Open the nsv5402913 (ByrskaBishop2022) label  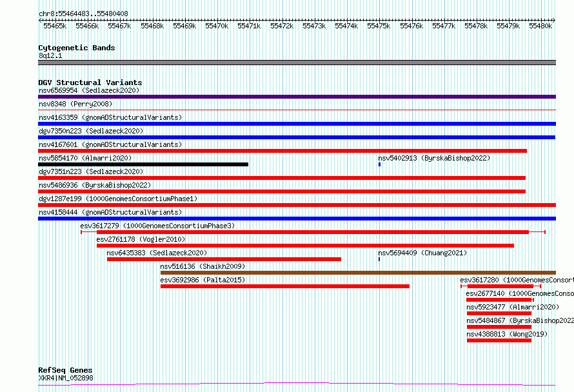434,158
